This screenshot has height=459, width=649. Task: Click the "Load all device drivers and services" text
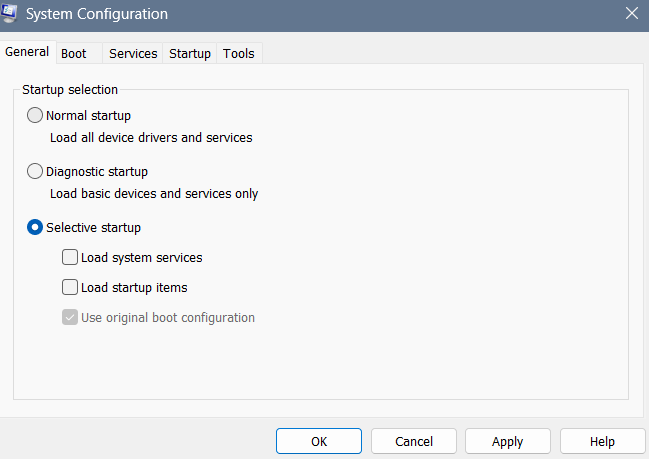pos(151,137)
